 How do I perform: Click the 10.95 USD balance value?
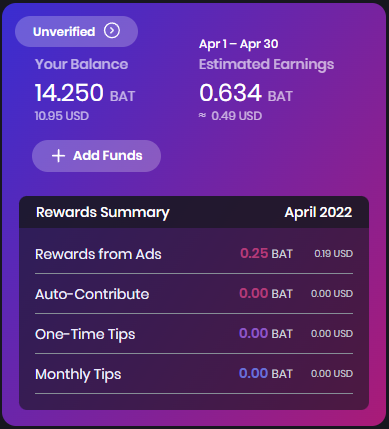[x=62, y=116]
